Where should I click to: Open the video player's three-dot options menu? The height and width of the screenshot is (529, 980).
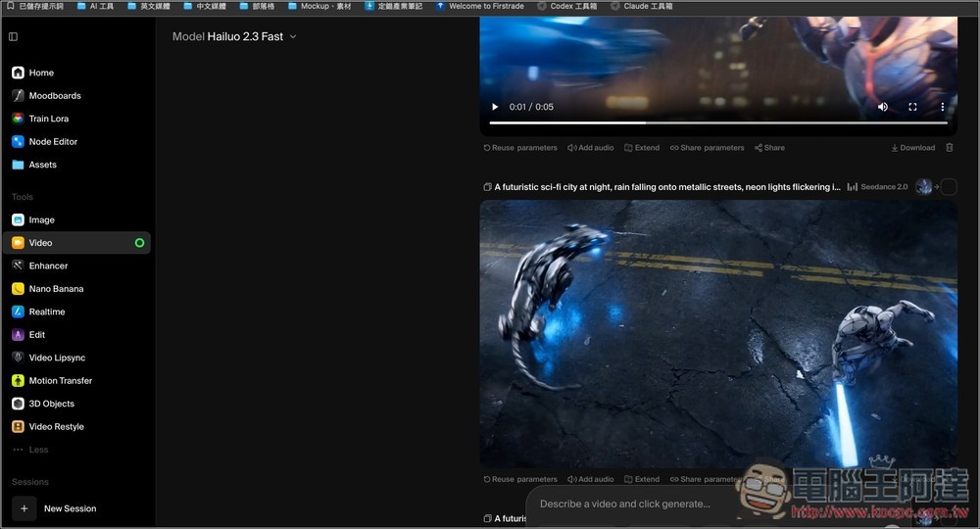[943, 107]
